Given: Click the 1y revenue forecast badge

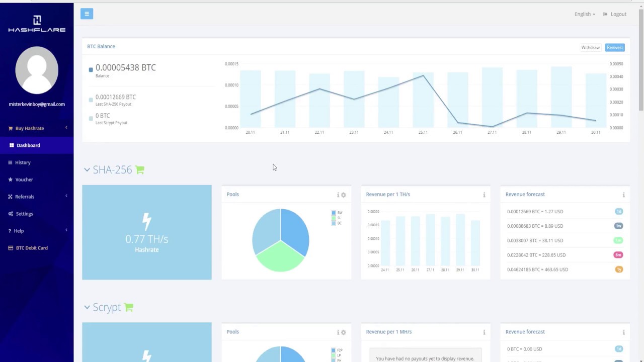Looking at the screenshot, I should point(619,269).
